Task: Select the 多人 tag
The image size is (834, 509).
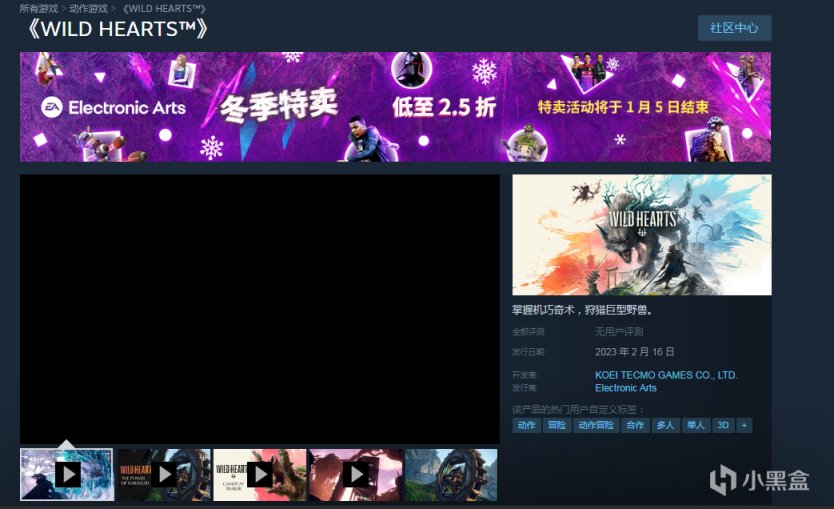Action: (x=664, y=425)
